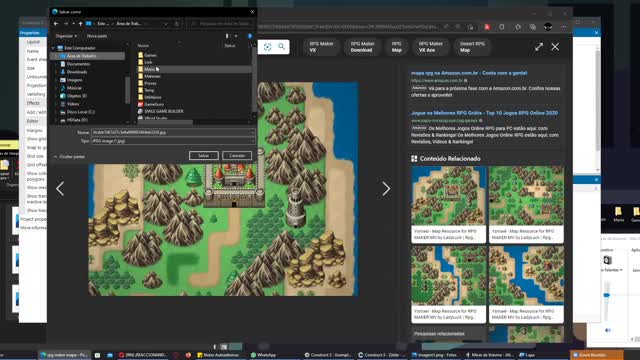Open the Organizar menu
The height and width of the screenshot is (360, 640).
pos(66,36)
